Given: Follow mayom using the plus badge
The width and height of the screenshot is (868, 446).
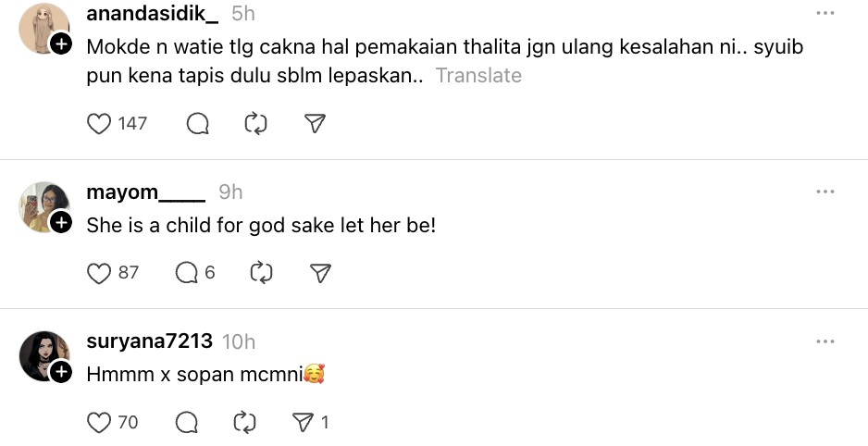Looking at the screenshot, I should [61, 222].
